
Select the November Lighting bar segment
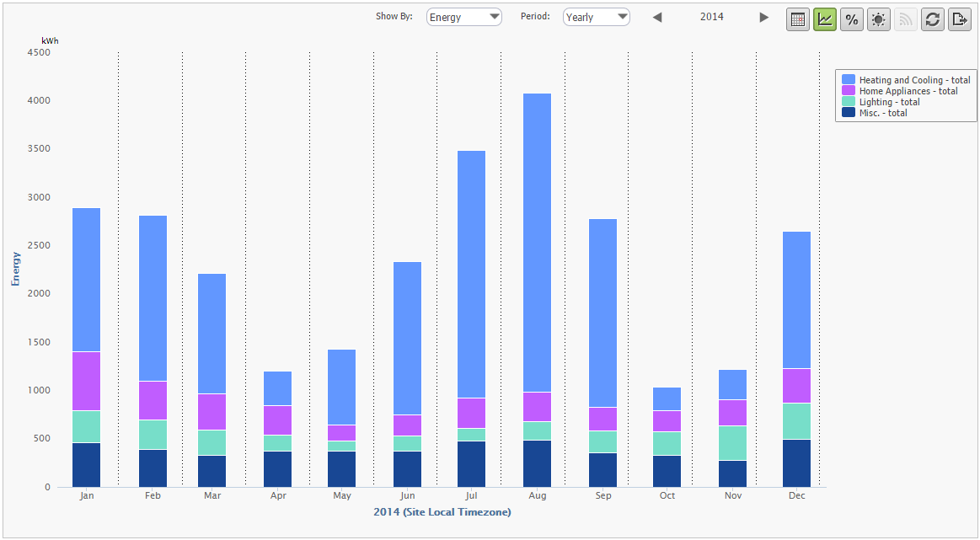pyautogui.click(x=732, y=443)
